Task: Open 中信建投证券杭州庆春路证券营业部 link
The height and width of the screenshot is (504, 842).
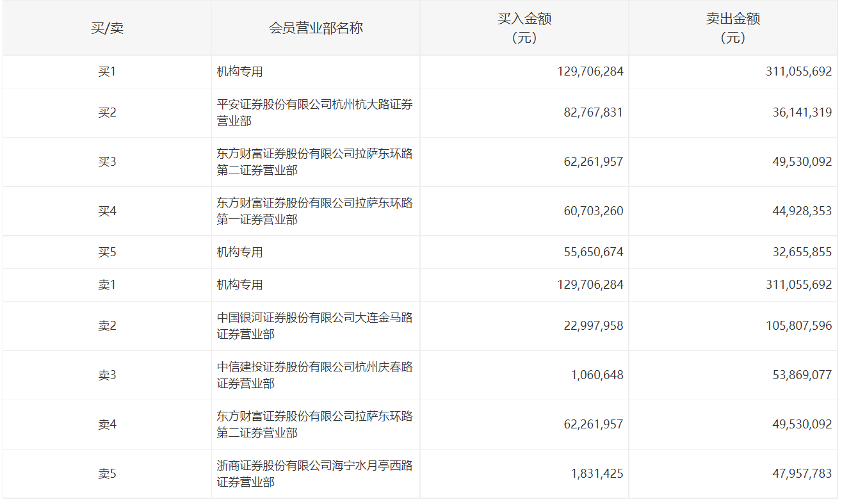Action: pyautogui.click(x=314, y=375)
